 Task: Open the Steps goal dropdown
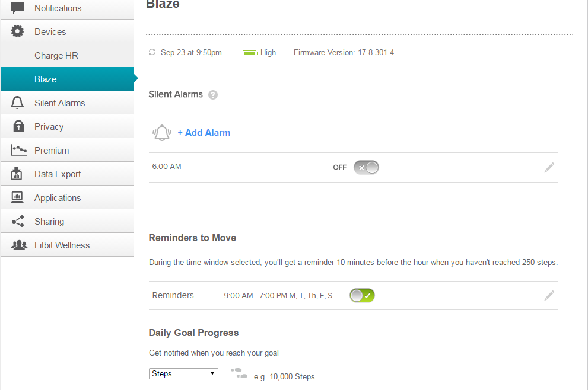tap(183, 373)
